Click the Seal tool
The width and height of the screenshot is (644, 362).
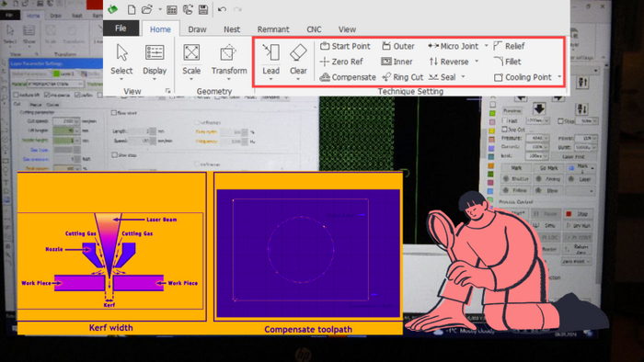coord(442,77)
